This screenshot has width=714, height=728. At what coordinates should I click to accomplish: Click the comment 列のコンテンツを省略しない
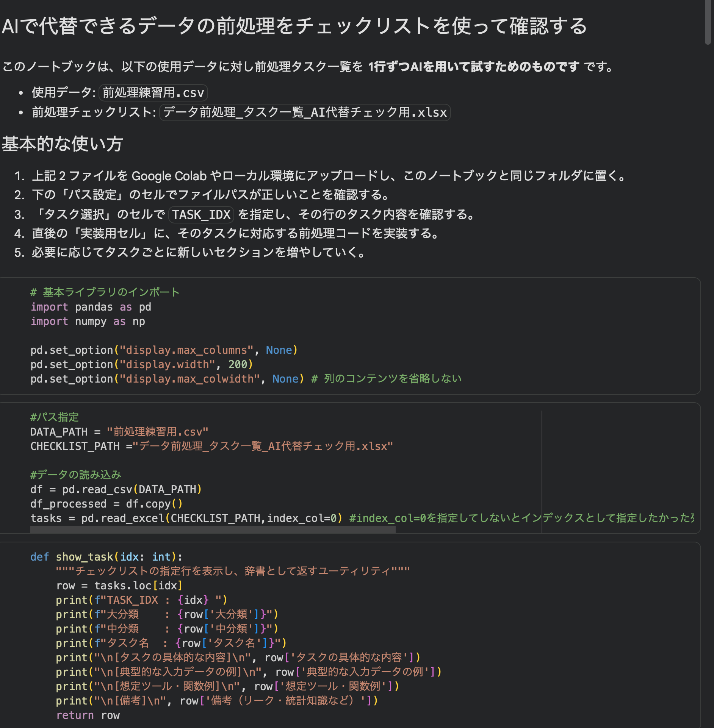click(x=387, y=379)
